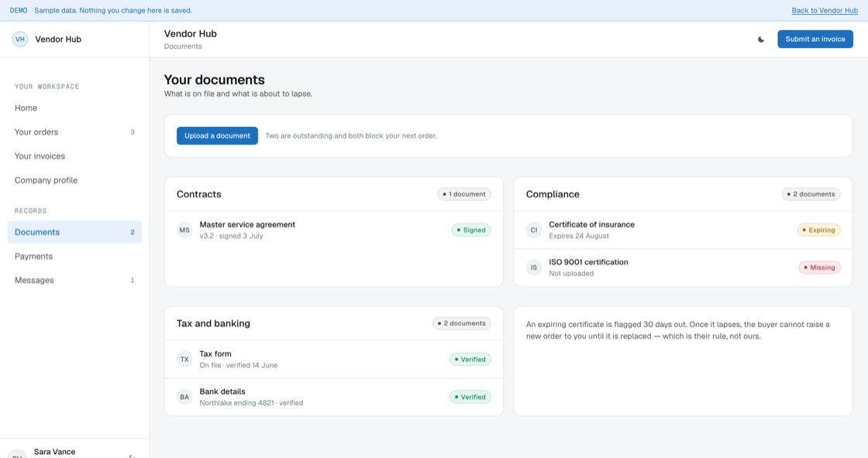Click the Missing status badge
This screenshot has height=458, width=868.
tap(819, 267)
